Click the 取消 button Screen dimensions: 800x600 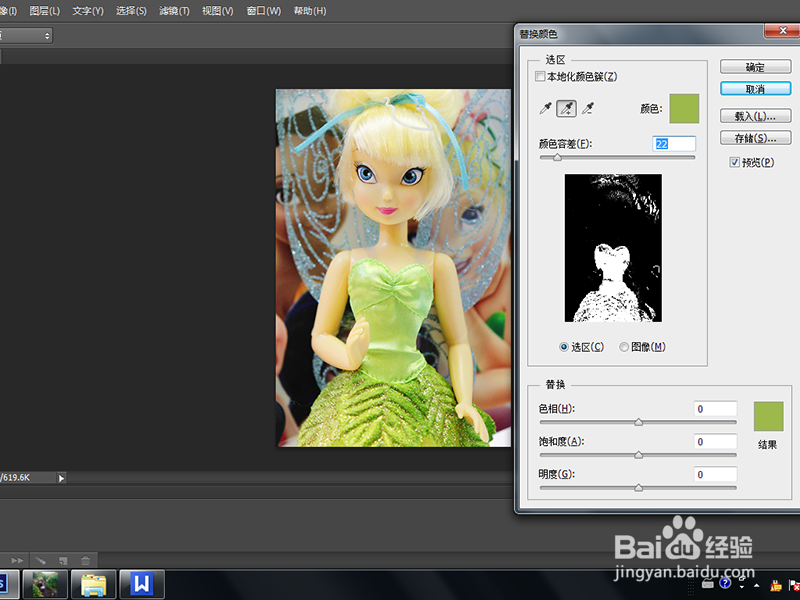click(x=756, y=89)
